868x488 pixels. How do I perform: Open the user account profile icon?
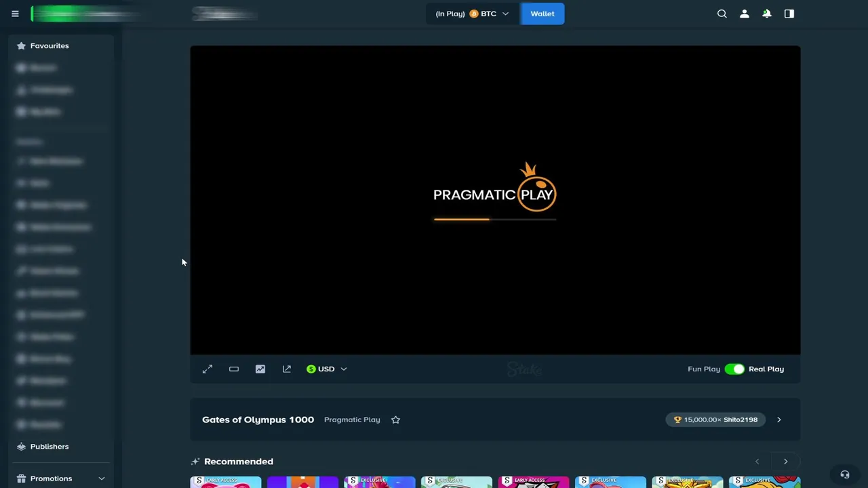pos(745,14)
